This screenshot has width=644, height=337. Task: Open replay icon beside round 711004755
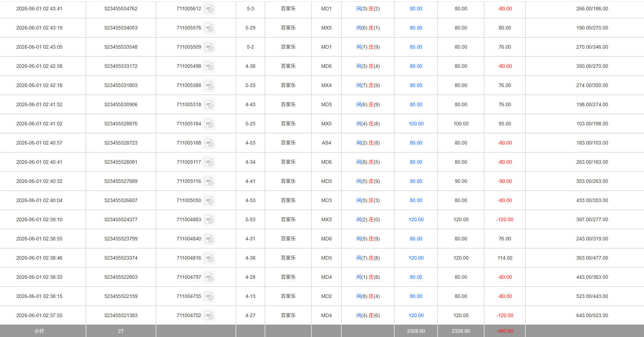pyautogui.click(x=209, y=297)
